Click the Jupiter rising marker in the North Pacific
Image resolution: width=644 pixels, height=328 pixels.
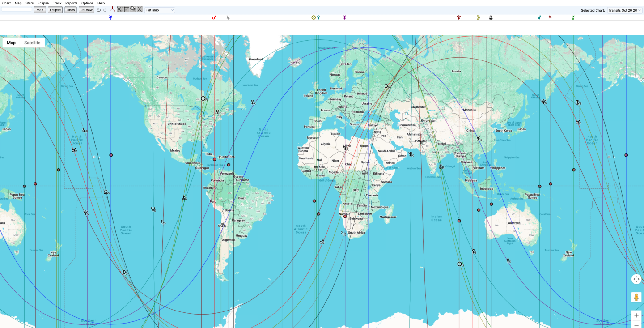85,131
